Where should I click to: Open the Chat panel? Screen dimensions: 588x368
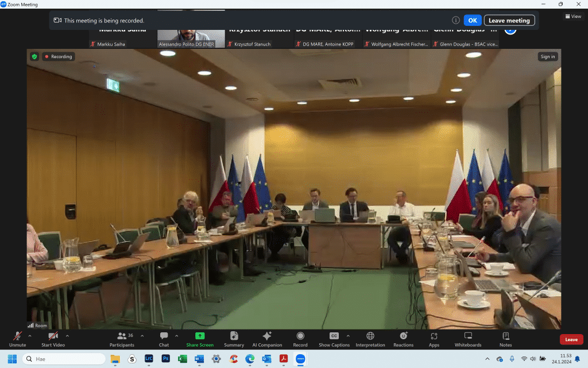[164, 339]
